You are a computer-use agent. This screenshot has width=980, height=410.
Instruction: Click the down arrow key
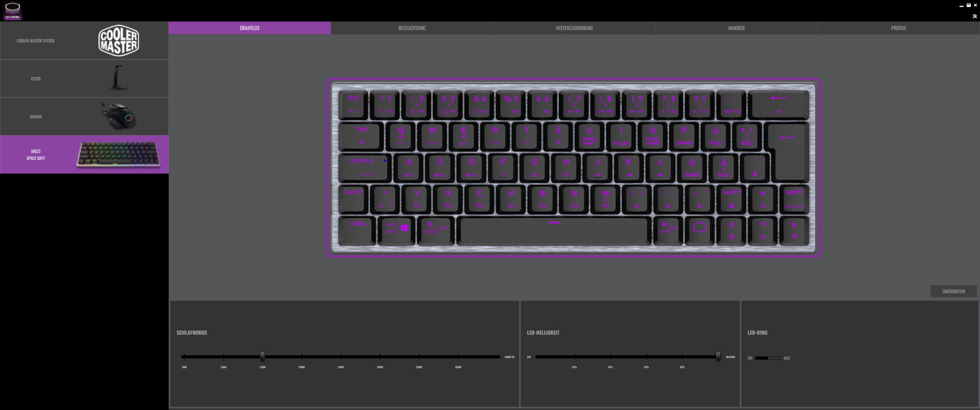pos(763,230)
